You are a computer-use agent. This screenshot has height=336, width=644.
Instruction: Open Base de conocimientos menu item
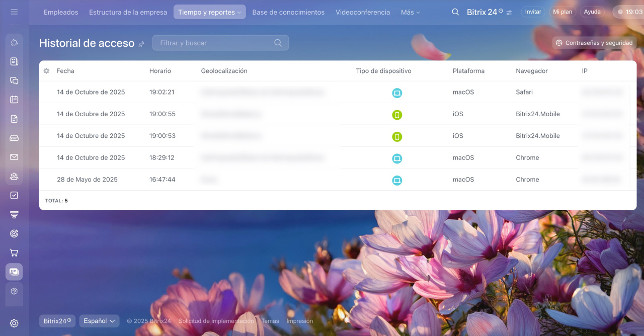288,12
